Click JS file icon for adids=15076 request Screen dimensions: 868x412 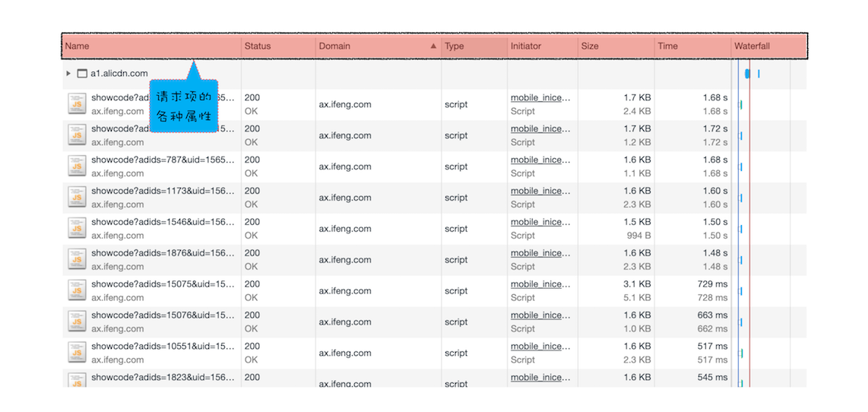[76, 322]
